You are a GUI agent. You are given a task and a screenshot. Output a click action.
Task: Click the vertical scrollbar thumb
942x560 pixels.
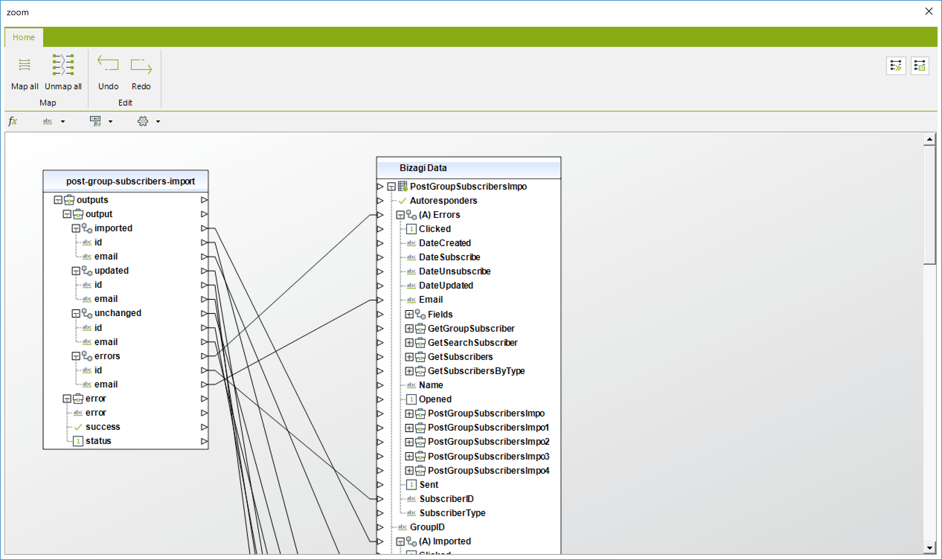point(929,205)
